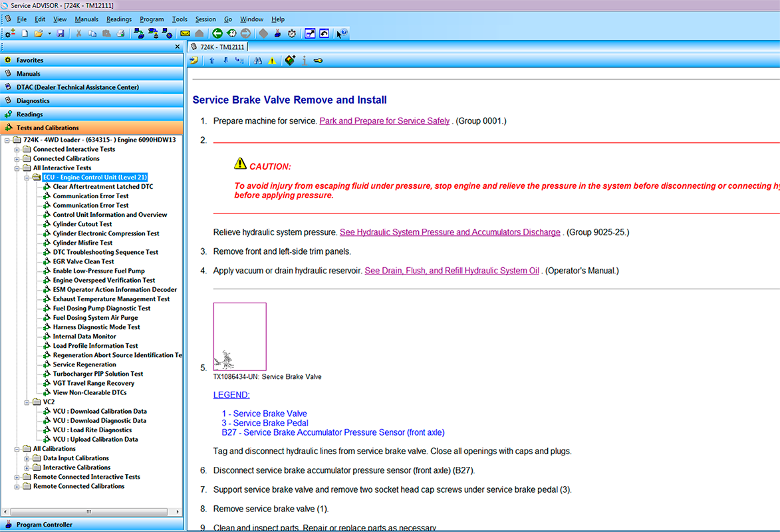Click the tree horizontal scrollbar thumb
This screenshot has height=532, width=780.
[88, 511]
